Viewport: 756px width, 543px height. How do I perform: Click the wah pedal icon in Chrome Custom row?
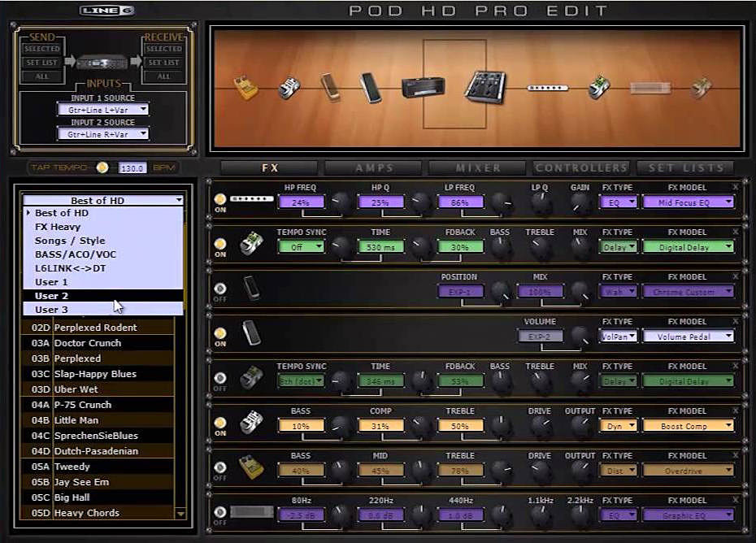coord(251,289)
